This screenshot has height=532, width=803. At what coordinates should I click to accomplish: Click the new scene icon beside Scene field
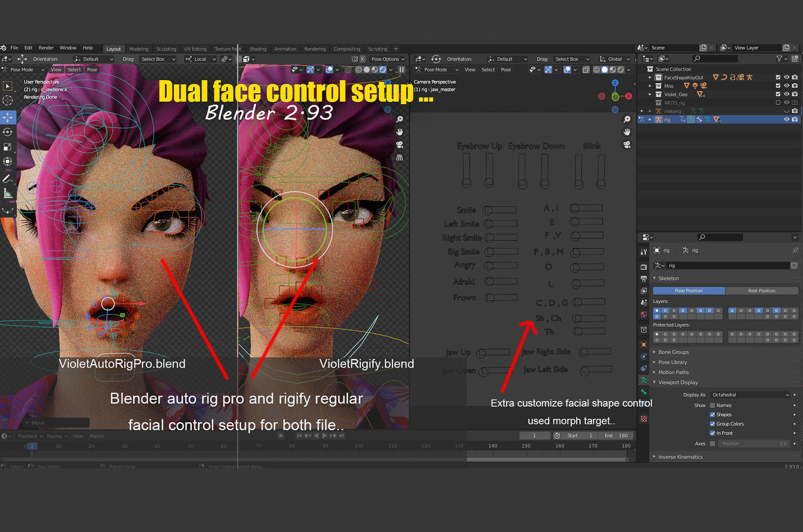(703, 48)
